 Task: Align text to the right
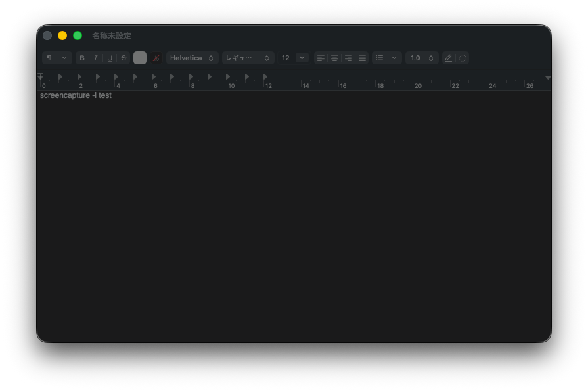[x=348, y=58]
